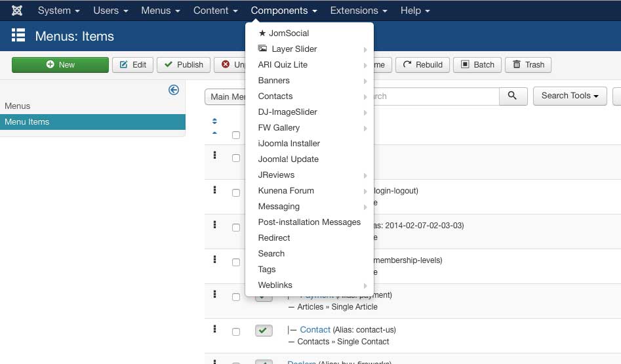Click the collapse sidebar arrow icon
Viewport: 621px width, 364px height.
[174, 90]
